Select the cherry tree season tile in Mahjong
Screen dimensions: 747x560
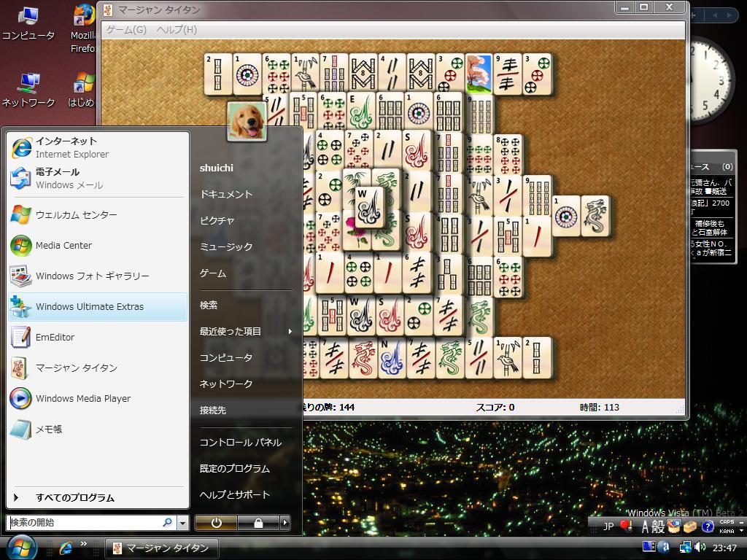pyautogui.click(x=479, y=74)
